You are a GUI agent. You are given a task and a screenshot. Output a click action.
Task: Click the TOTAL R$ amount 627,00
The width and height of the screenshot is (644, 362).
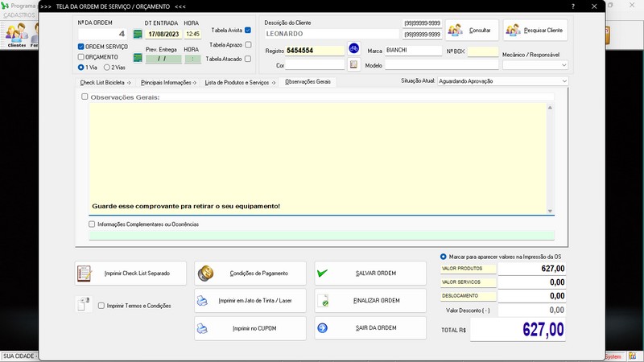point(518,330)
